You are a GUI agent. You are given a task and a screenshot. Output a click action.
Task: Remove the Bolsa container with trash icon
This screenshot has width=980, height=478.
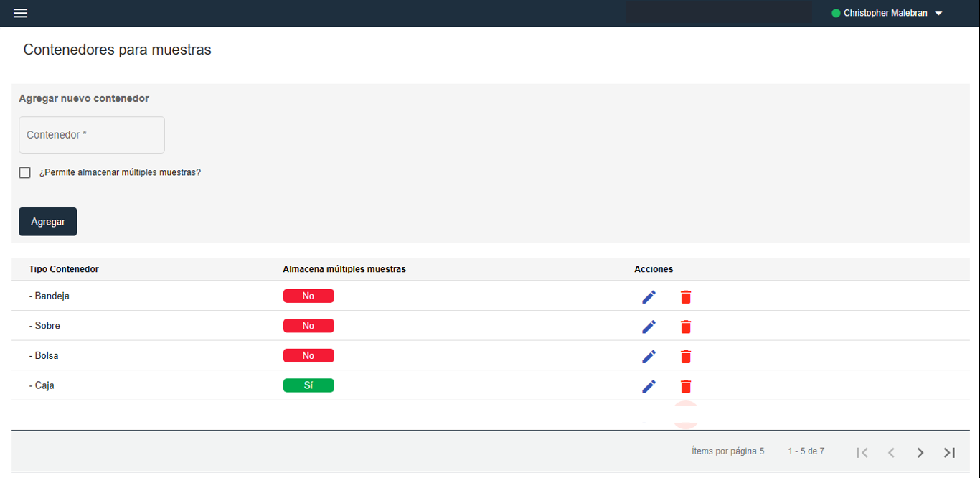click(x=686, y=357)
